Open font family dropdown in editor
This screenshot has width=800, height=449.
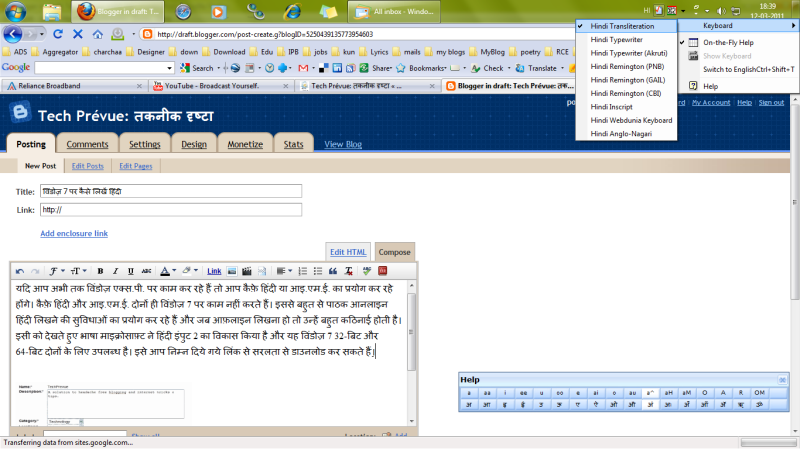(57, 271)
